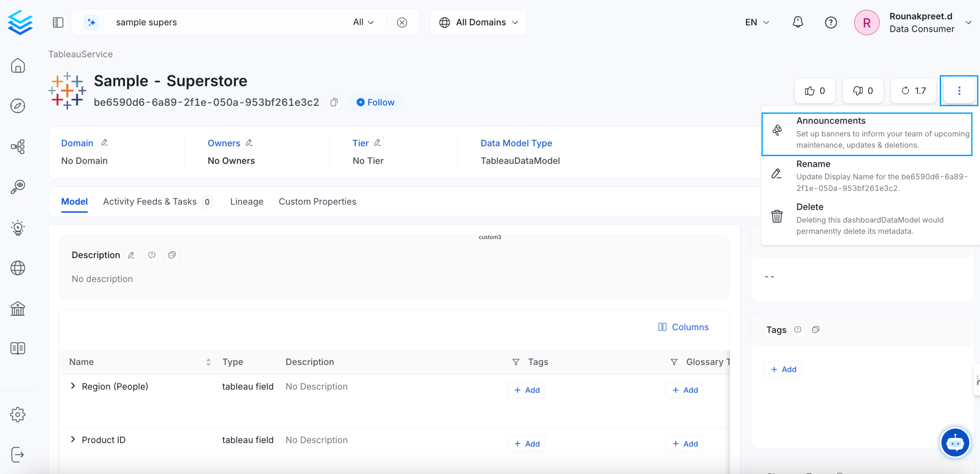The width and height of the screenshot is (980, 474).
Task: Open the Domains globe icon in sidebar
Action: (x=18, y=268)
